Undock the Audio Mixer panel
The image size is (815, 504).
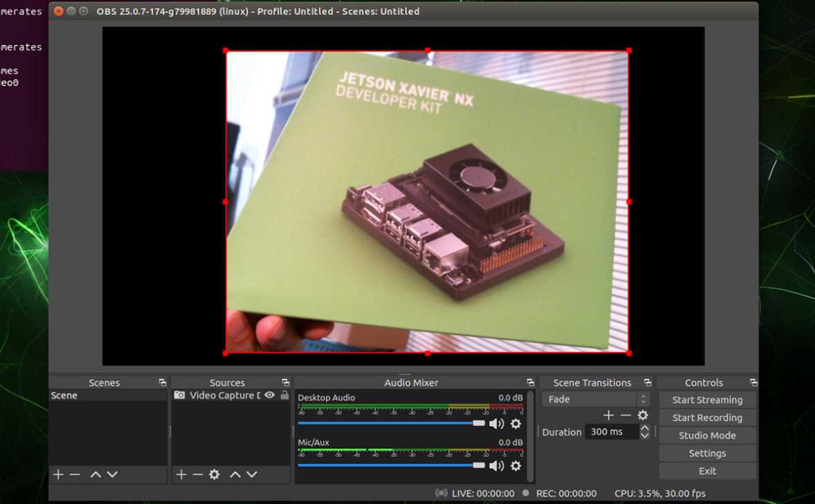(x=530, y=382)
